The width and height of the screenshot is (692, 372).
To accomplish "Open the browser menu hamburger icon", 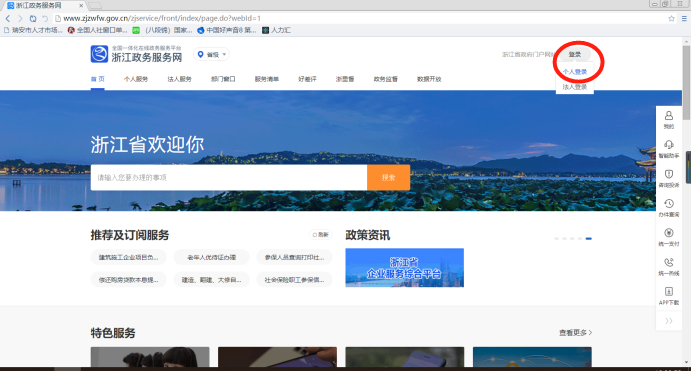I will coord(684,19).
